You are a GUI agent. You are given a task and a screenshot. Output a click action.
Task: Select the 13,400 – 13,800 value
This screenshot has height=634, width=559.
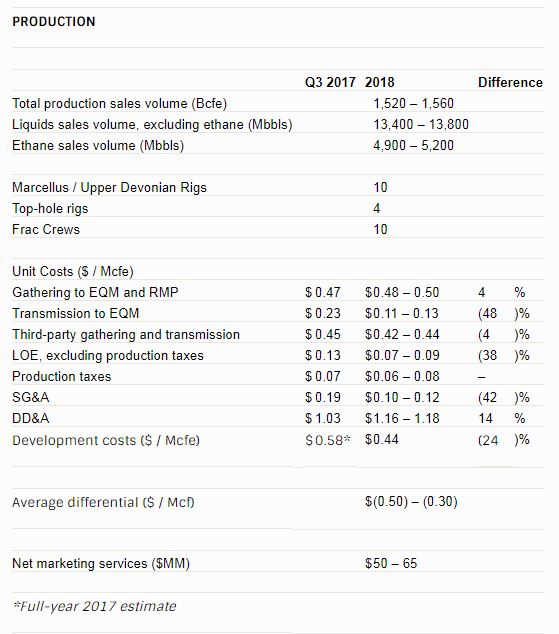[421, 124]
